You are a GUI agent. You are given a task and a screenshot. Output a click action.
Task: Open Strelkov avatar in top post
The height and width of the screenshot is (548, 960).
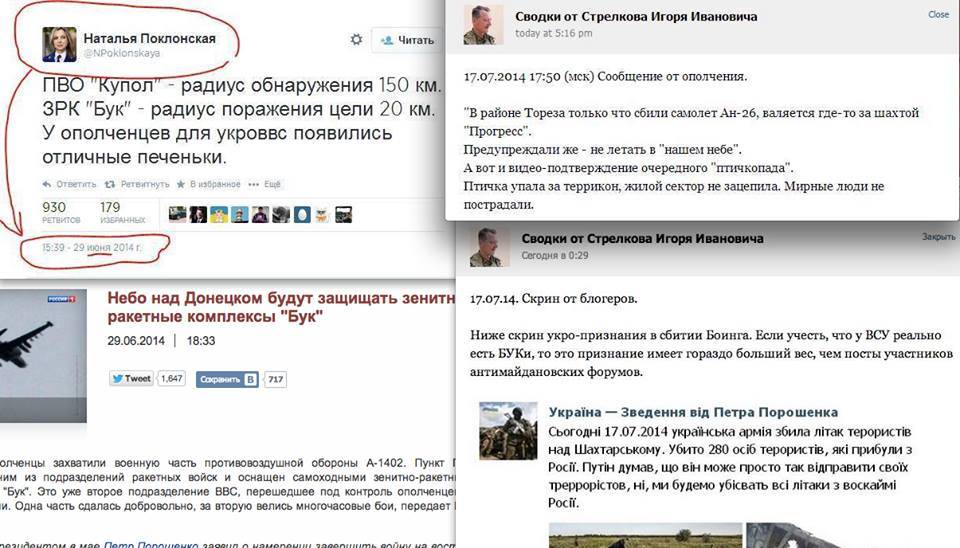(x=483, y=25)
